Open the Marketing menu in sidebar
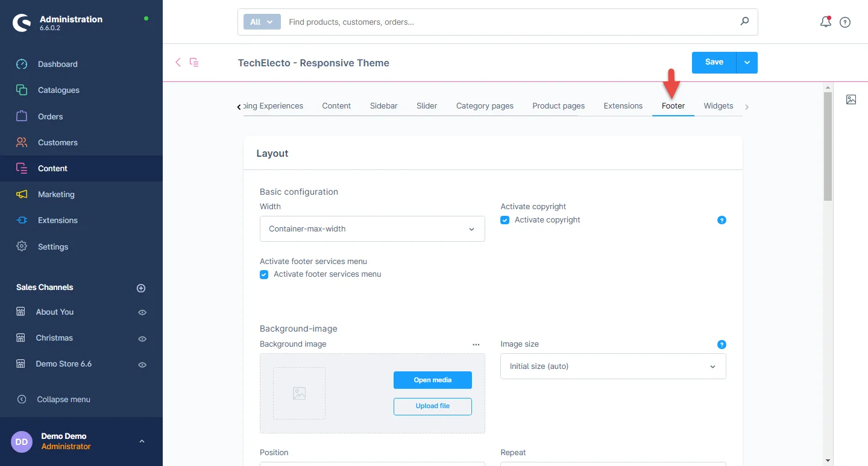This screenshot has width=868, height=466. [56, 195]
